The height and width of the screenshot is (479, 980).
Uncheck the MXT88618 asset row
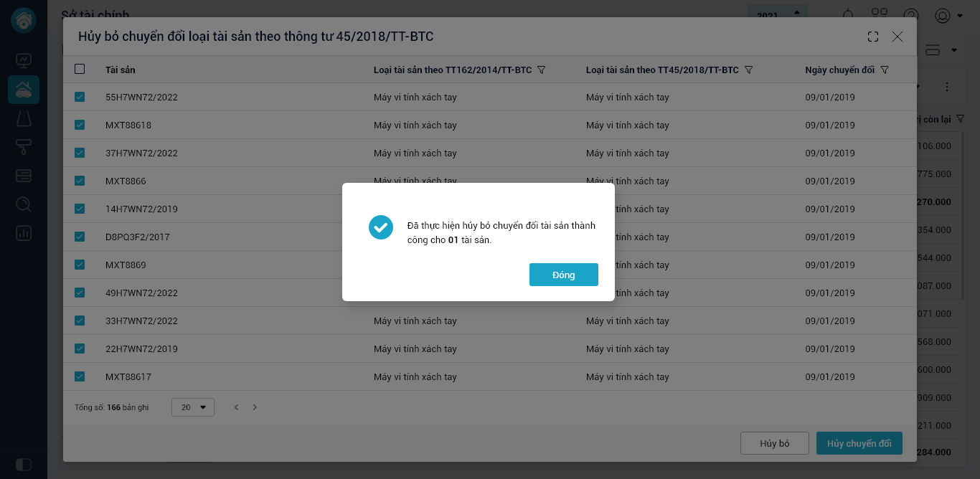[80, 125]
